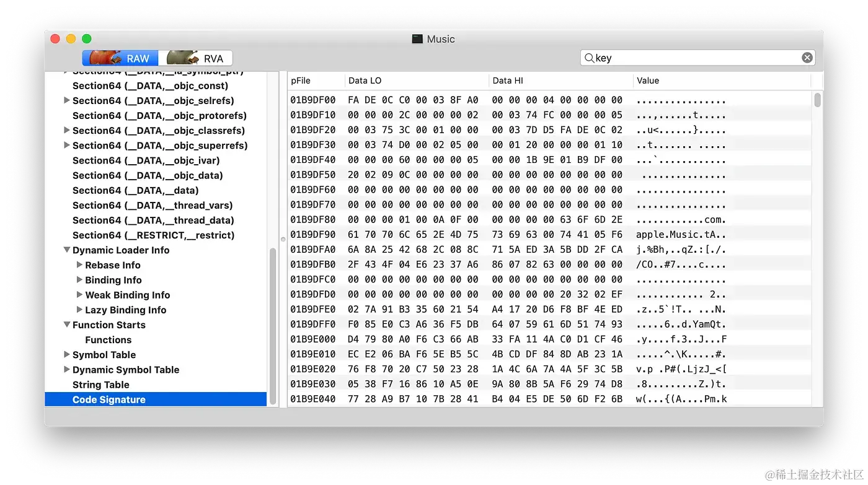This screenshot has width=868, height=485.
Task: Select Section64 (__DATA,__objc_selrefs) row
Action: pos(156,100)
